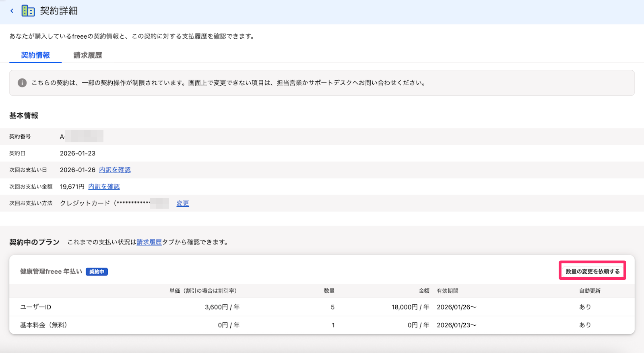644x353 pixels.
Task: Click the 単価 column header
Action: coord(203,291)
